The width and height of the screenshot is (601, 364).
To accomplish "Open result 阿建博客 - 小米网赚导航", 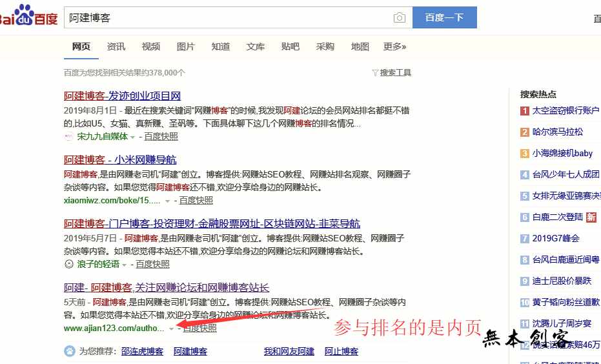I will click(120, 160).
